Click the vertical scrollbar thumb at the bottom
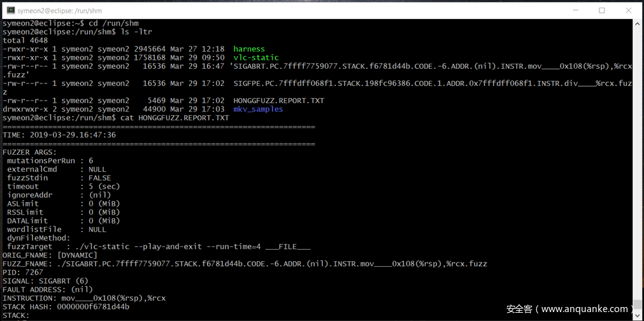This screenshot has height=321, width=644. coord(636,305)
